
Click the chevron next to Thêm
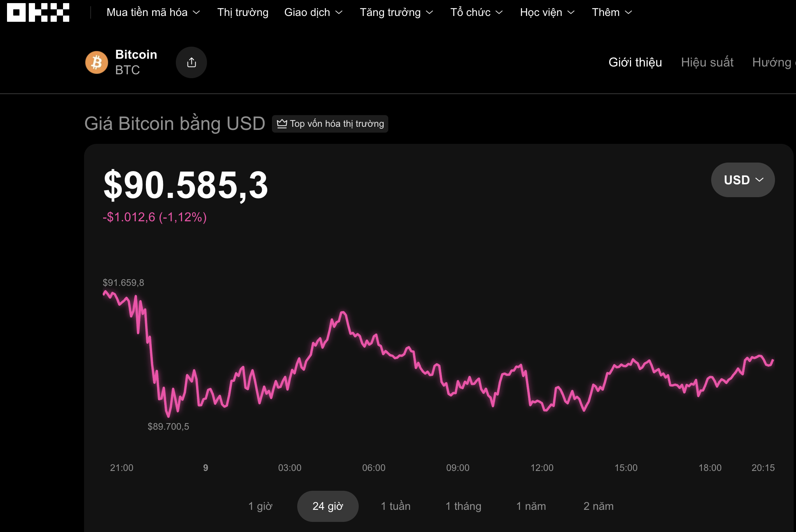628,12
